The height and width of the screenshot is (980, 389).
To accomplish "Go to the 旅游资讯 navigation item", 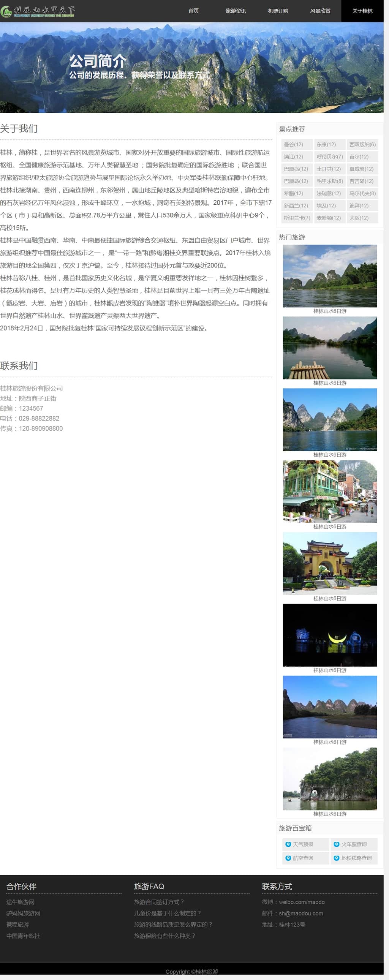I will (x=236, y=11).
